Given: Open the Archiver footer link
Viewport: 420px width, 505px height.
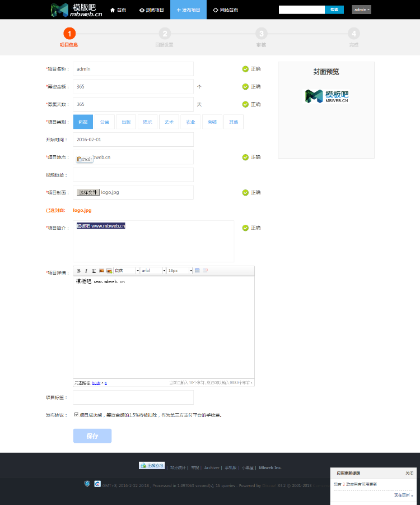Looking at the screenshot, I should 212,467.
